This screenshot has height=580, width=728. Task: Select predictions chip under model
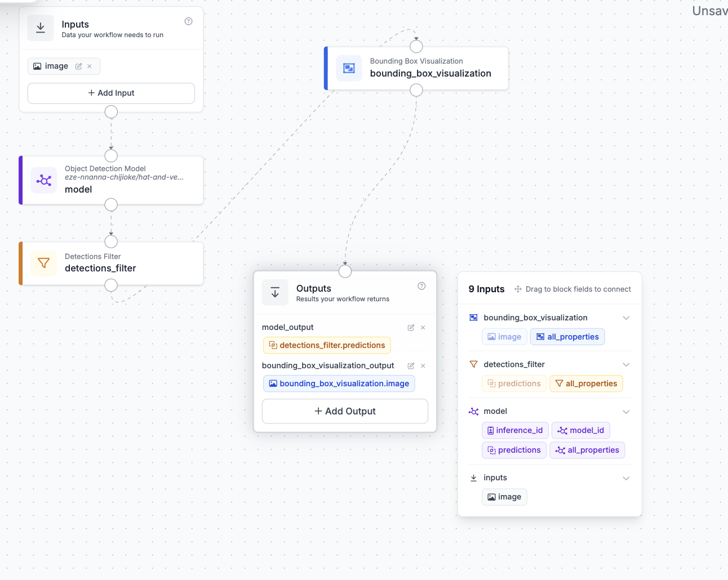[514, 450]
